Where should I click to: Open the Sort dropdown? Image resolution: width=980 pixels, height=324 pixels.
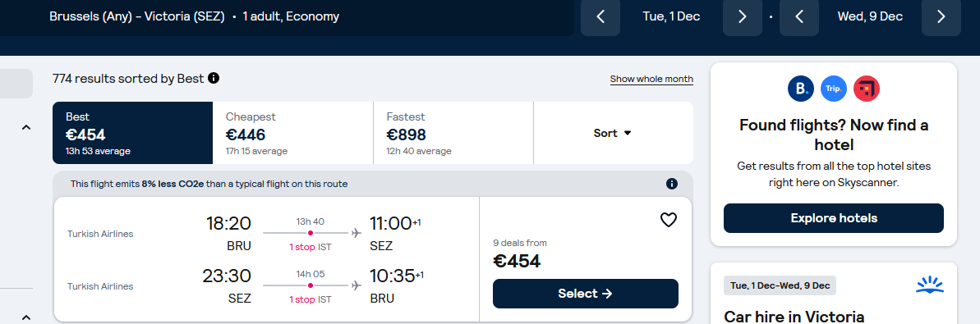[613, 133]
